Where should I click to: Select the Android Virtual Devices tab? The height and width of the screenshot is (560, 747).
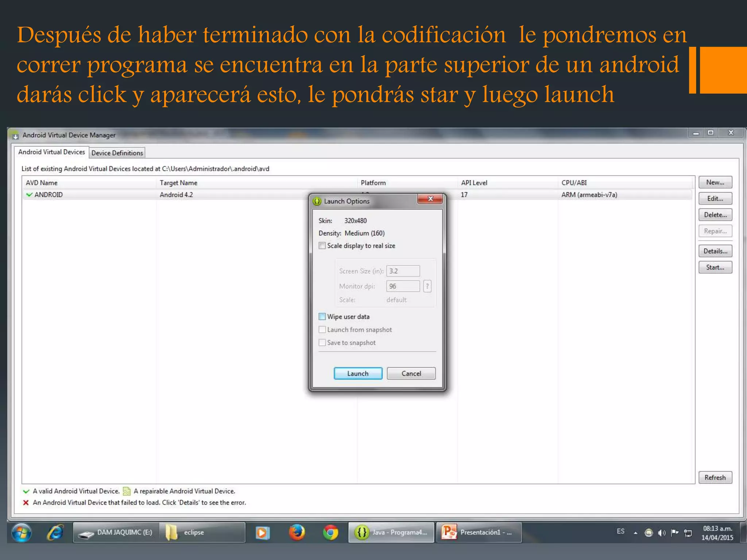click(51, 152)
